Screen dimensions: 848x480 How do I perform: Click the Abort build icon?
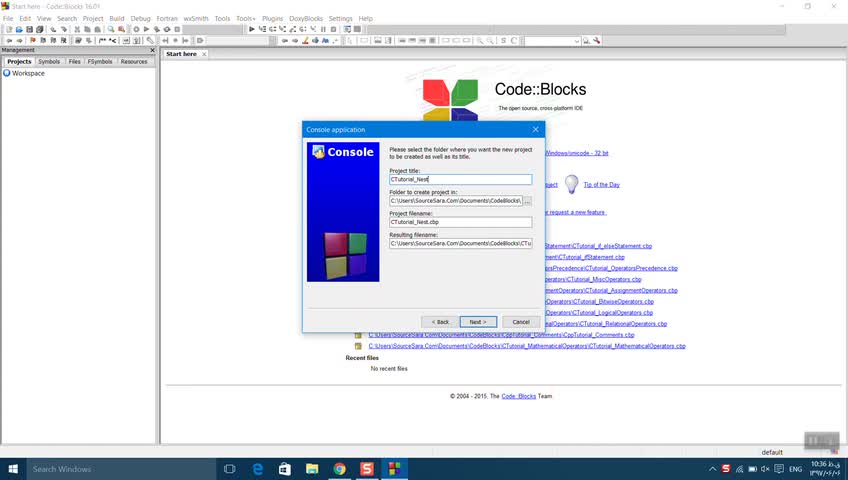pyautogui.click(x=177, y=29)
